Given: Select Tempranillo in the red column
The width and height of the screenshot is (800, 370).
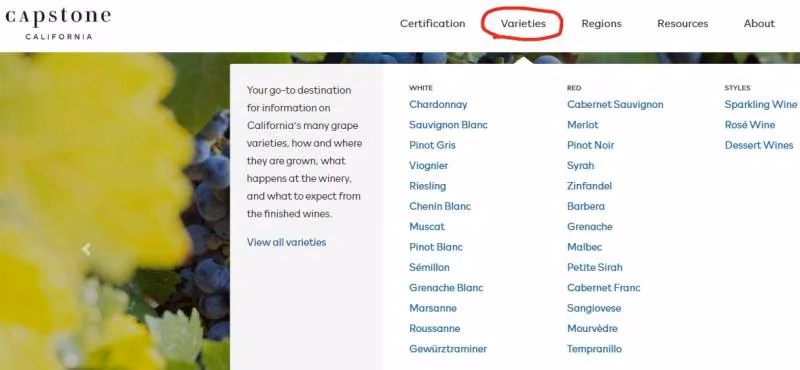Looking at the screenshot, I should (x=594, y=349).
